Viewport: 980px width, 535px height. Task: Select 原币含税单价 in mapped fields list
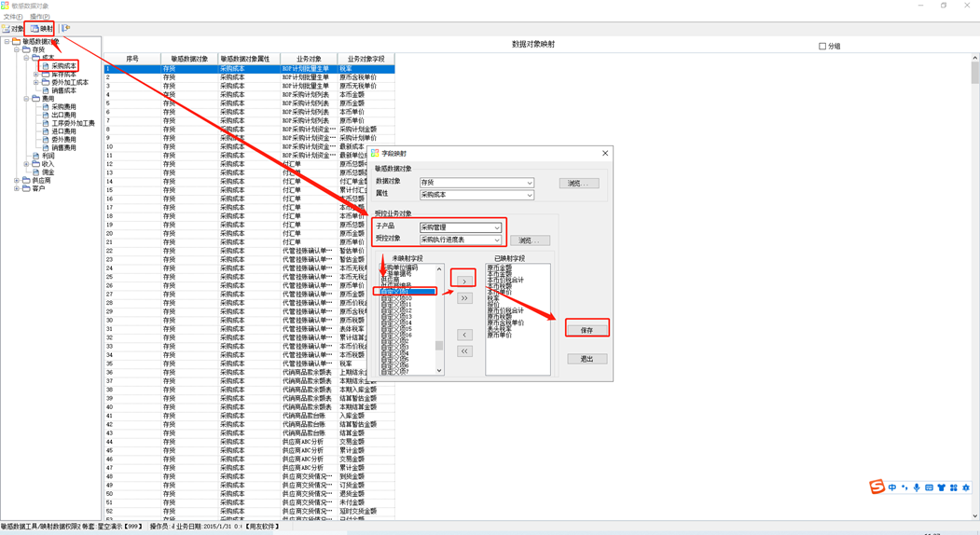[x=505, y=323]
